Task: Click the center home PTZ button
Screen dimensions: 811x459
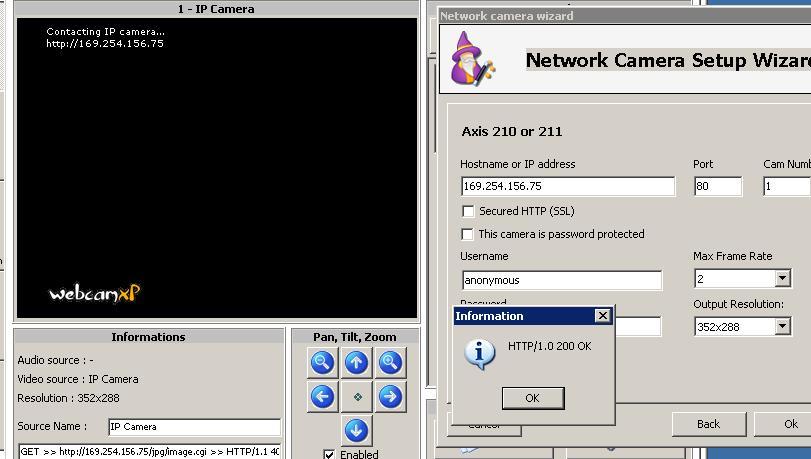Action: pos(357,397)
